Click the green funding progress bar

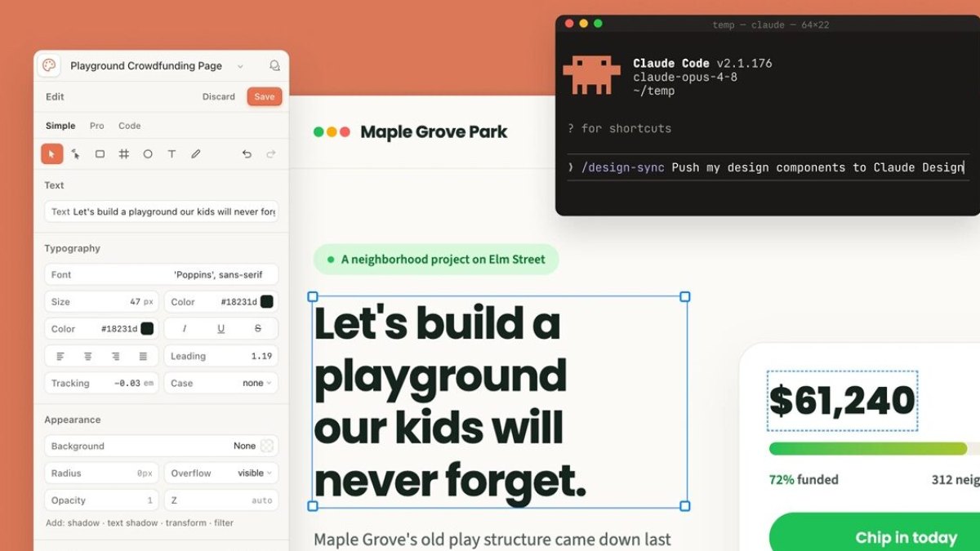(869, 449)
